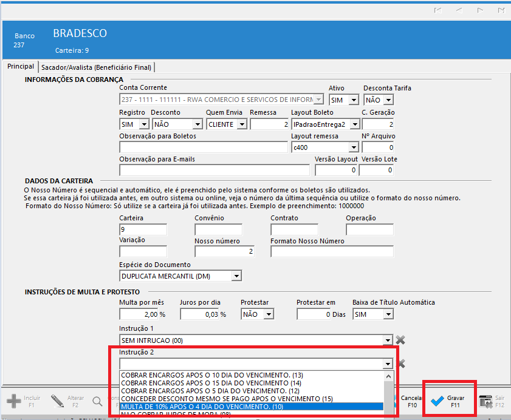
Task: Open the Ativo dropdown
Action: coord(354,100)
